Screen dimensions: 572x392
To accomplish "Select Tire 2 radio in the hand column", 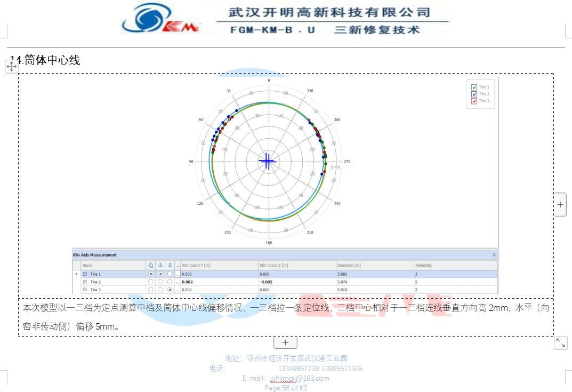I will pyautogui.click(x=151, y=282).
